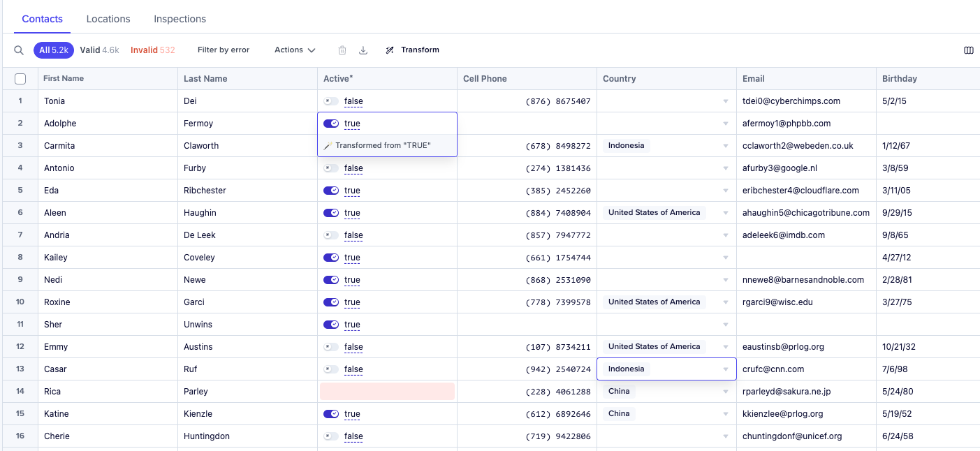Open the Actions dropdown menu
This screenshot has height=451, width=980.
click(x=295, y=50)
